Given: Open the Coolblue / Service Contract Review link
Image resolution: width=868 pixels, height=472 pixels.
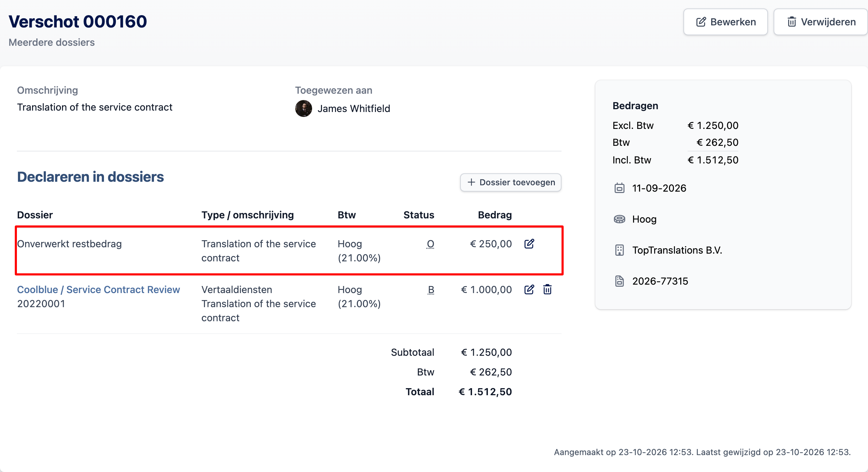Looking at the screenshot, I should click(98, 290).
